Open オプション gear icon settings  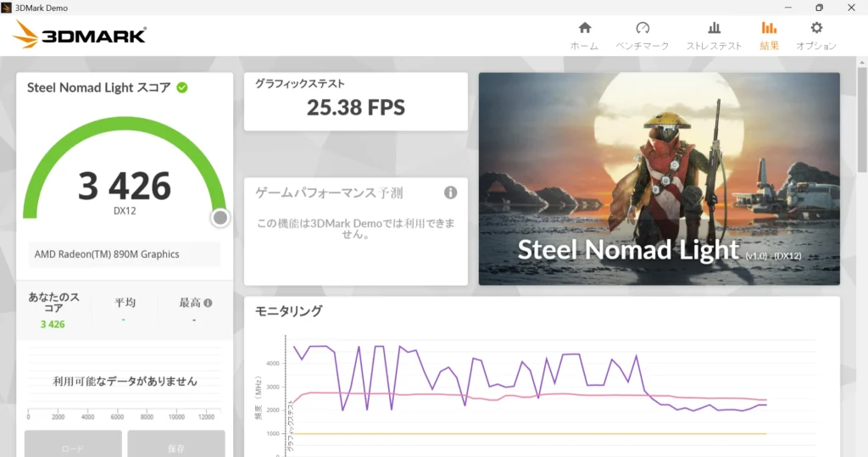coord(815,28)
